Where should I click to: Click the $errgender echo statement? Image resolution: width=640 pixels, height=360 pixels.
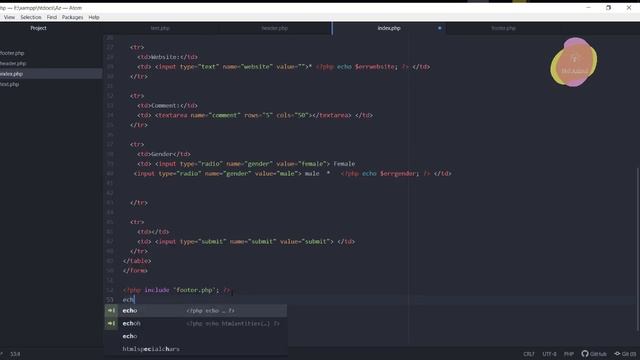385,173
